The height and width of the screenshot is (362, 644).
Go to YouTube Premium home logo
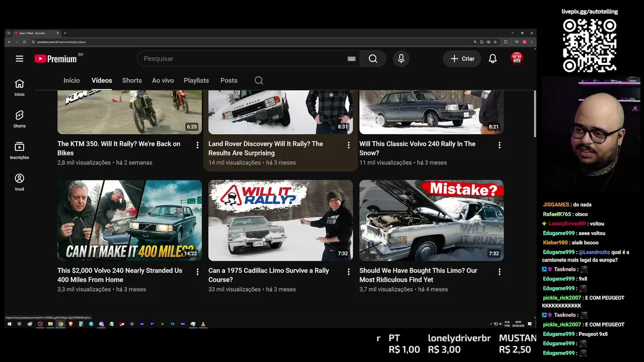coord(56,59)
